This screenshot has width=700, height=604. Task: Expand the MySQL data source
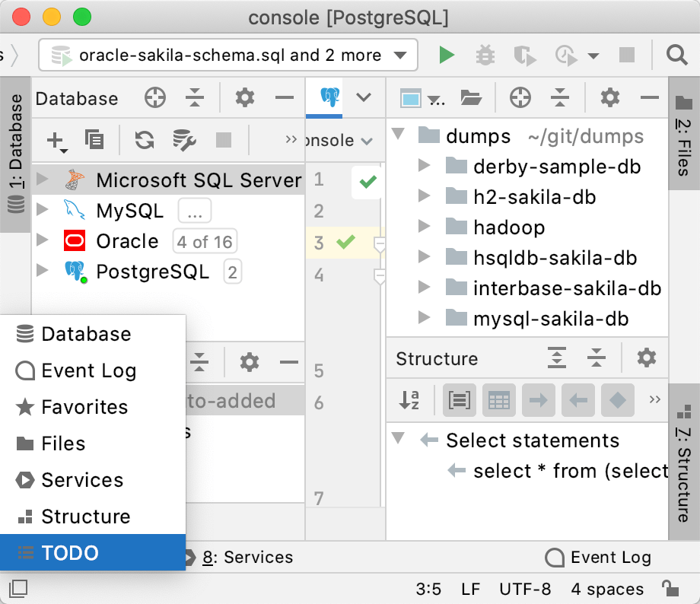43,209
